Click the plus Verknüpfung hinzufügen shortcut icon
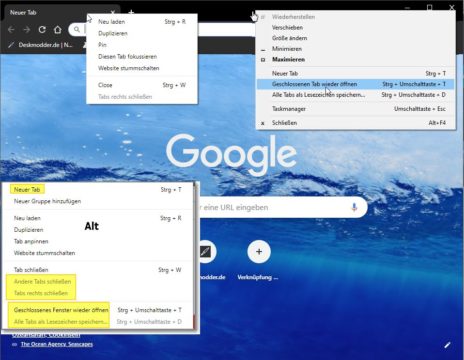 (259, 252)
